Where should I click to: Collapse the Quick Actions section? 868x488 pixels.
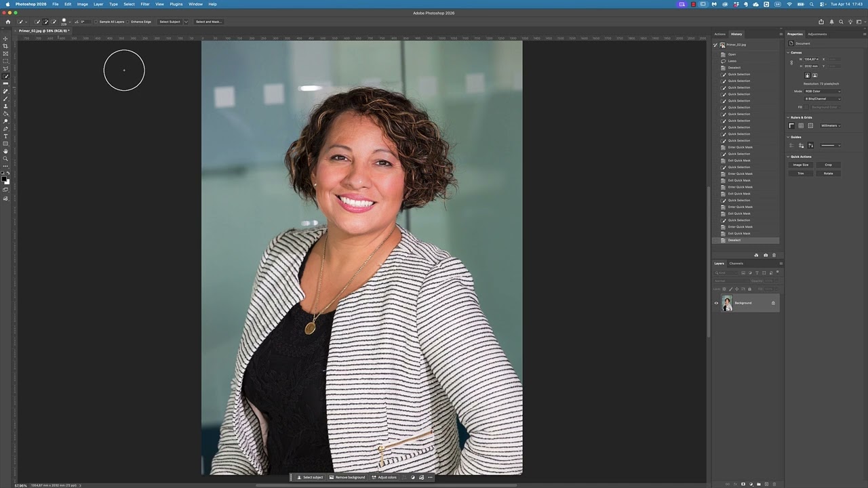point(788,157)
